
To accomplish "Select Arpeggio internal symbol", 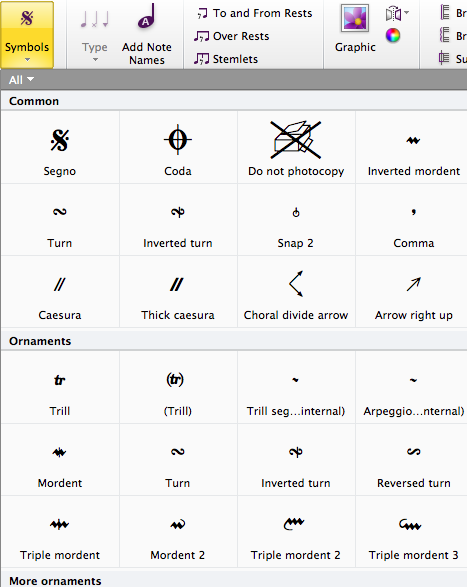I will (413, 387).
